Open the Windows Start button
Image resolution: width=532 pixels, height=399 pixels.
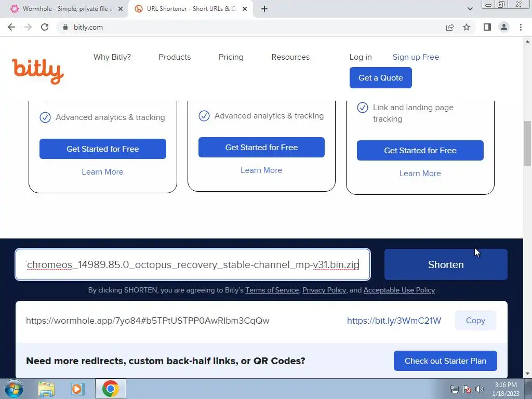coord(14,389)
